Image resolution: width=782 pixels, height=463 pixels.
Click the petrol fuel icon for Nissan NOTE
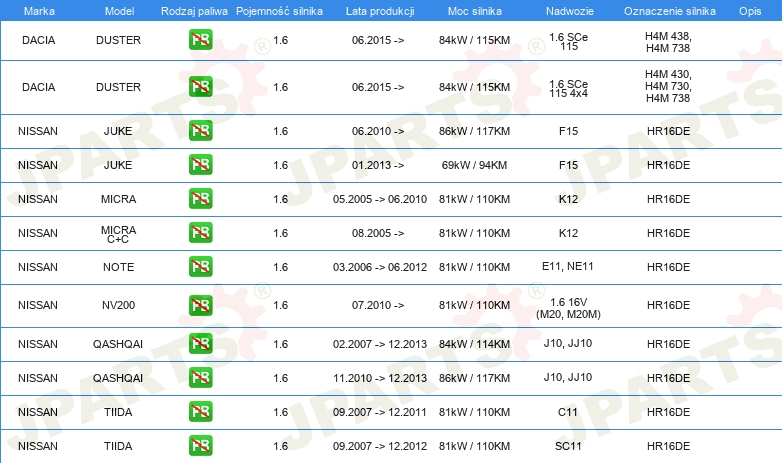click(200, 267)
